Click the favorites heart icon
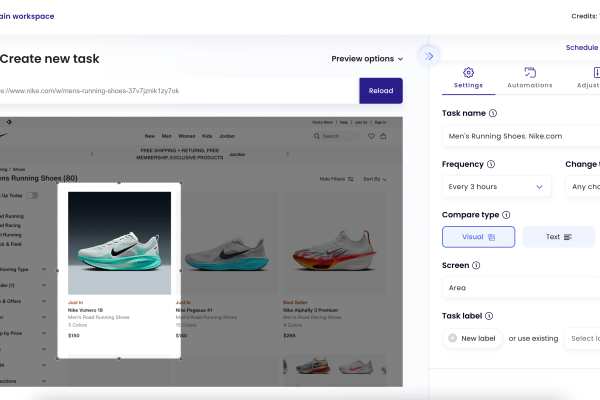The image size is (600, 400). tap(371, 136)
